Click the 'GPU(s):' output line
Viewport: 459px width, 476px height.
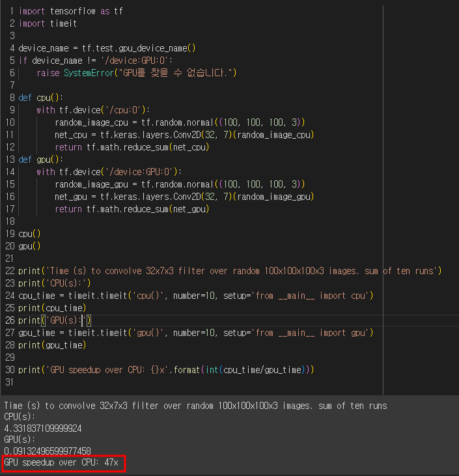[20, 440]
